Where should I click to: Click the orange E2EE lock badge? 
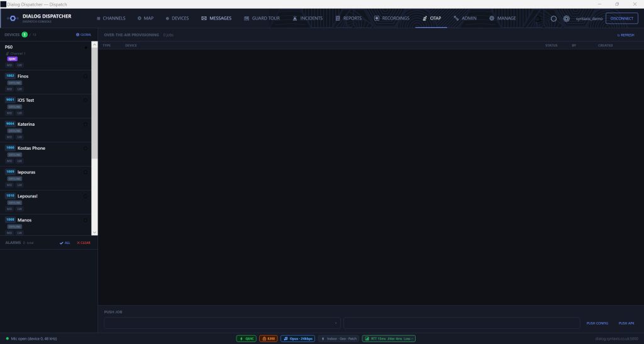tap(269, 339)
